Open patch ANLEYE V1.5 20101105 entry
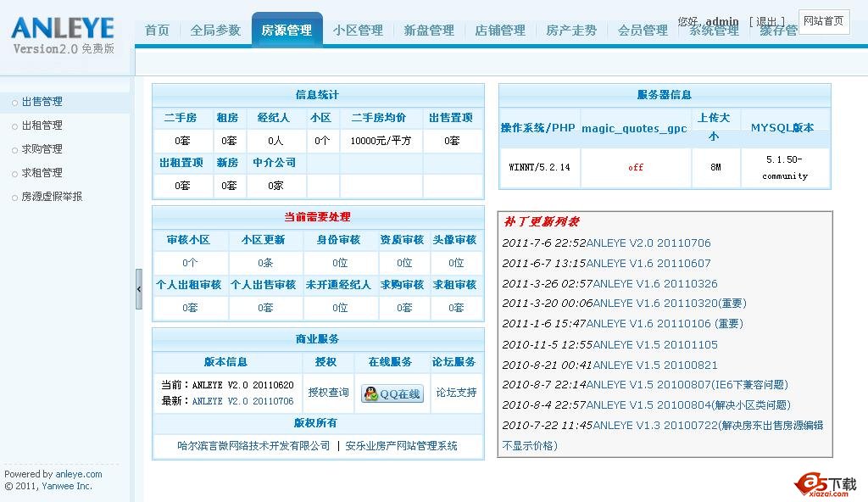Screen dimensions: 868x502 click(655, 344)
